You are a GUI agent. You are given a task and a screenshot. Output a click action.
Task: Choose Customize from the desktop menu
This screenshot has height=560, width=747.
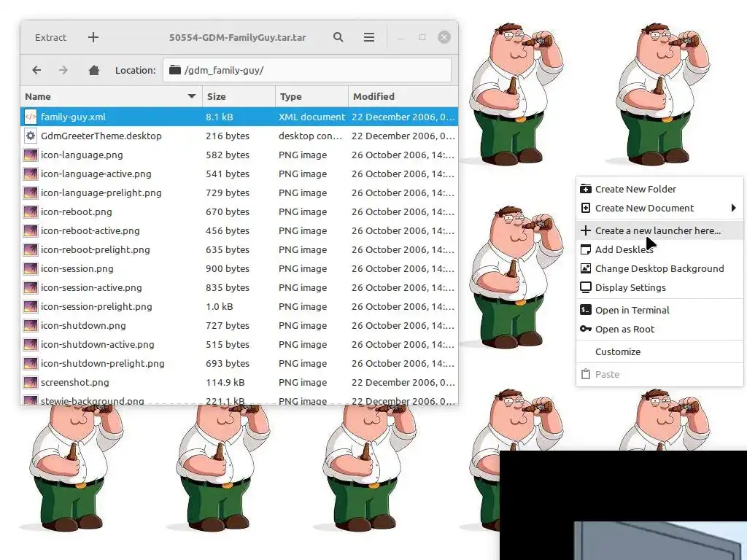659,351
